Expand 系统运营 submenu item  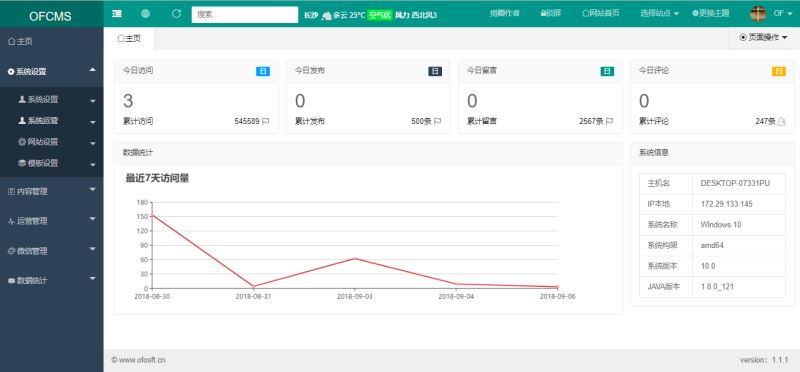coord(52,121)
